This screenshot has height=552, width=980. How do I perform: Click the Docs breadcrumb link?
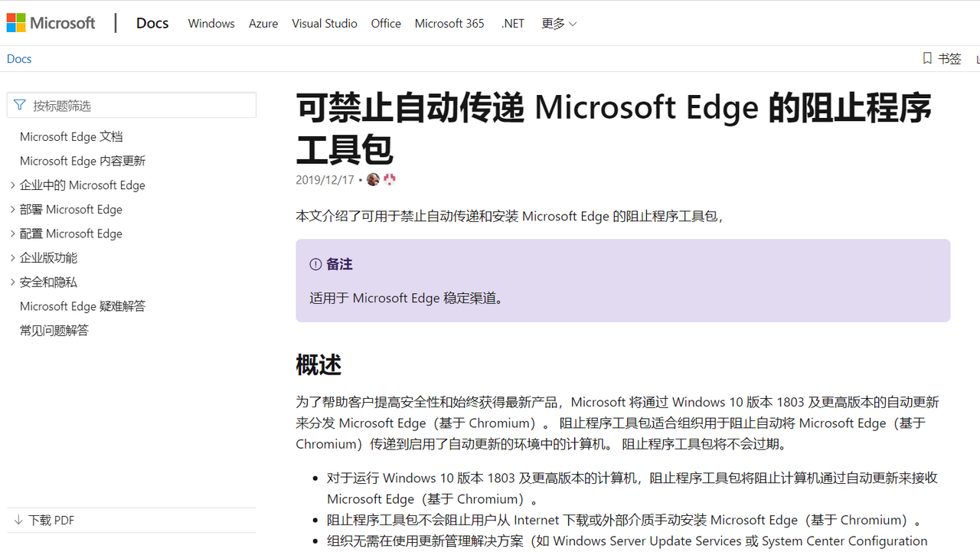(19, 58)
